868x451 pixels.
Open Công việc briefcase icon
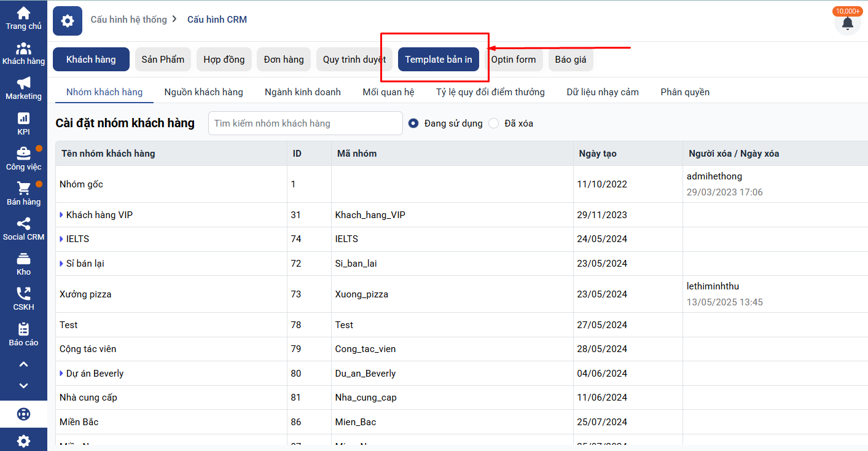[x=23, y=154]
